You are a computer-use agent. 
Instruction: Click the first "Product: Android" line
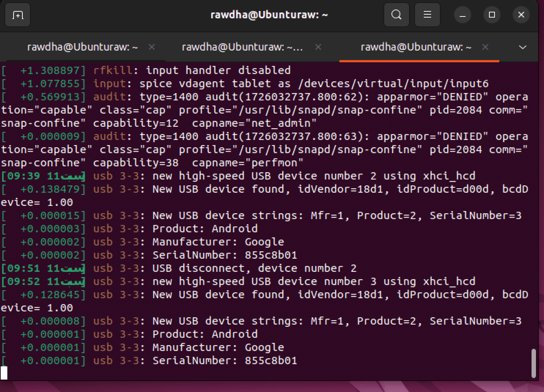click(x=205, y=229)
